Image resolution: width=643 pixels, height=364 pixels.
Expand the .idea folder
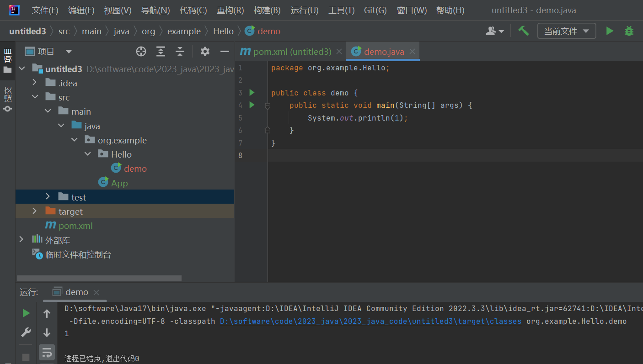tap(35, 83)
